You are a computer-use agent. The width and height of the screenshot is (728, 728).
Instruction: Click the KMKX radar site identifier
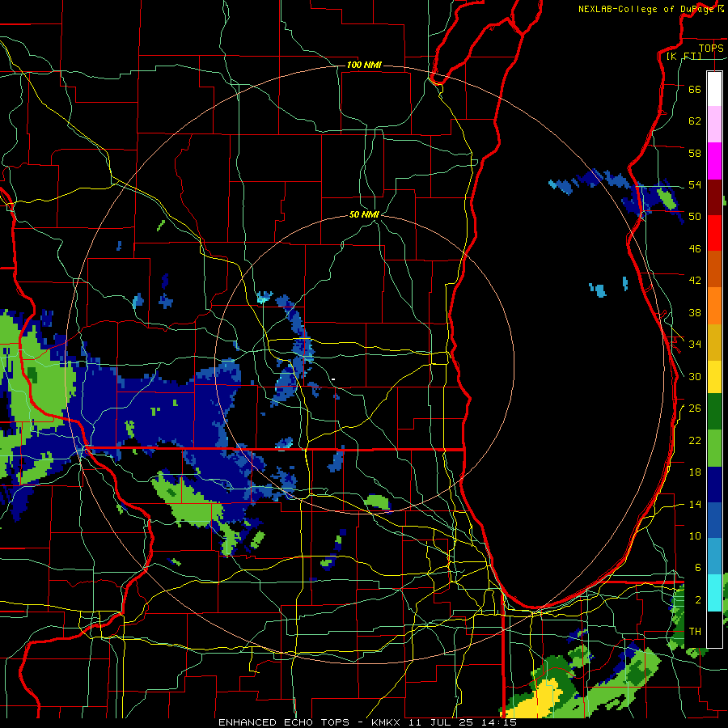click(387, 722)
